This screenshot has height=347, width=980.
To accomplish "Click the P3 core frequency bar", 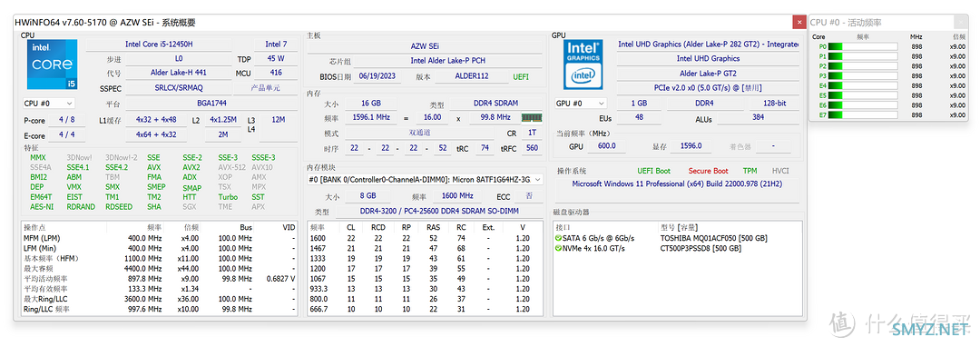I will (863, 75).
